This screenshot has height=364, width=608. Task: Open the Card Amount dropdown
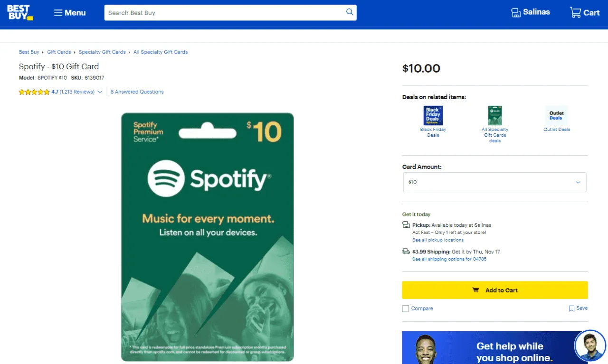pyautogui.click(x=494, y=182)
